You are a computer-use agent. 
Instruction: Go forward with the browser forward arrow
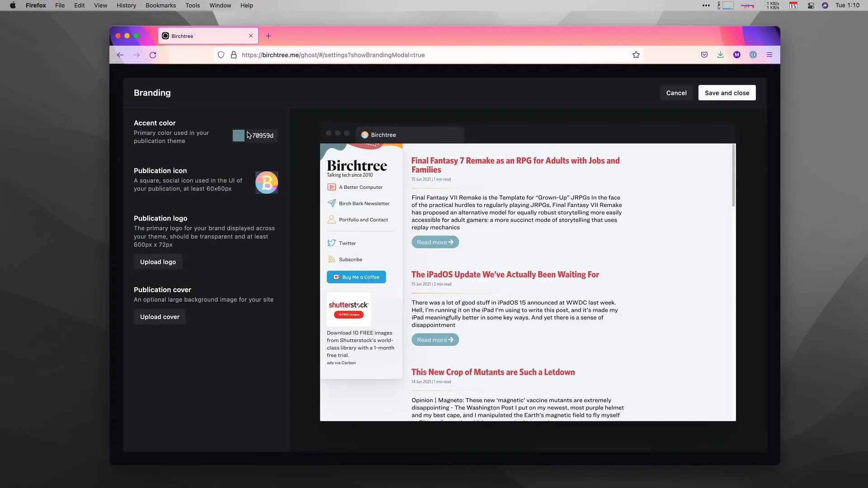[137, 55]
